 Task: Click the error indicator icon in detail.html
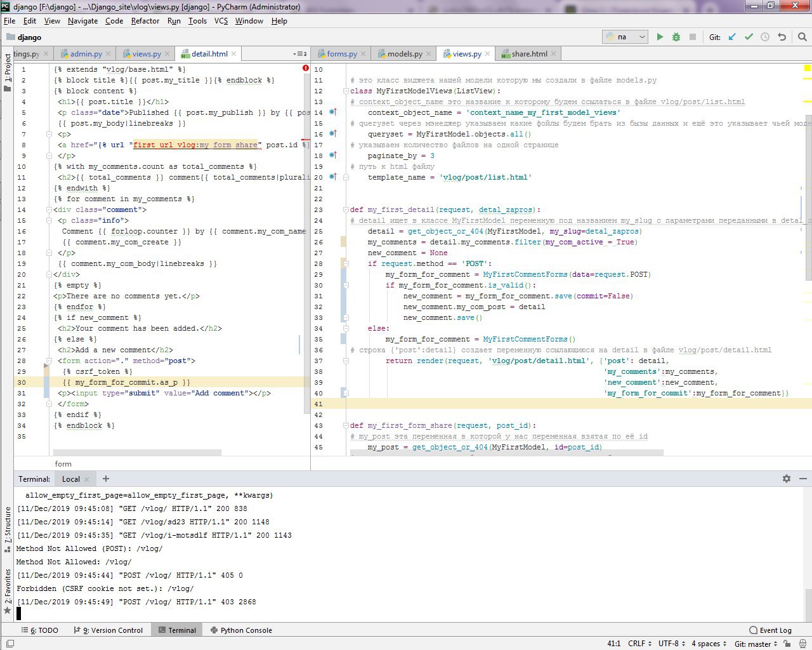[306, 68]
